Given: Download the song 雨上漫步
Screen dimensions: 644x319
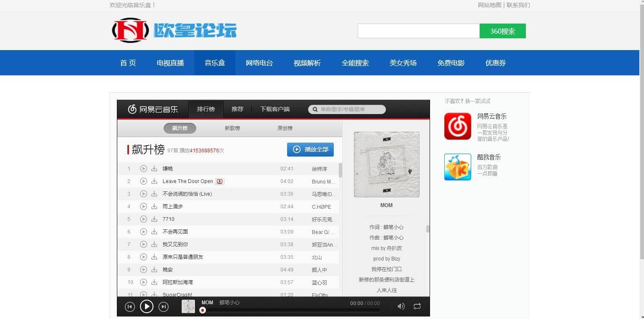Looking at the screenshot, I should [154, 207].
